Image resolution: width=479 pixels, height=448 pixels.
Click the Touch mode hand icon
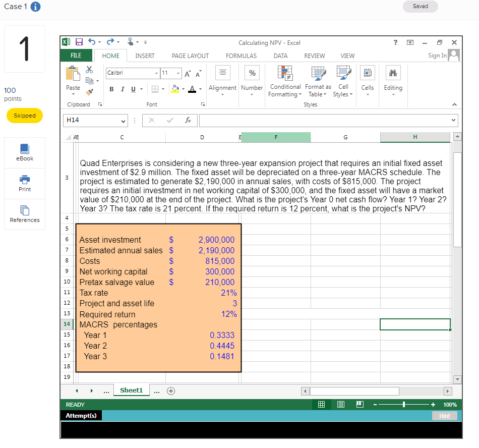click(131, 41)
